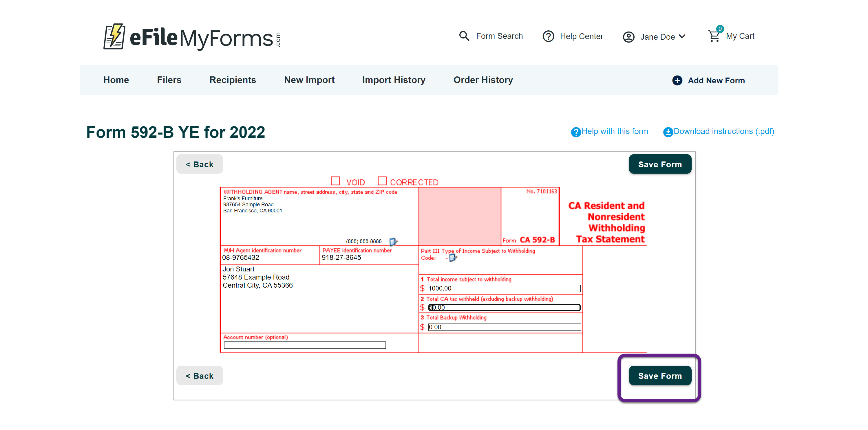Open the Recipients menu item
The height and width of the screenshot is (430, 868).
(x=233, y=80)
